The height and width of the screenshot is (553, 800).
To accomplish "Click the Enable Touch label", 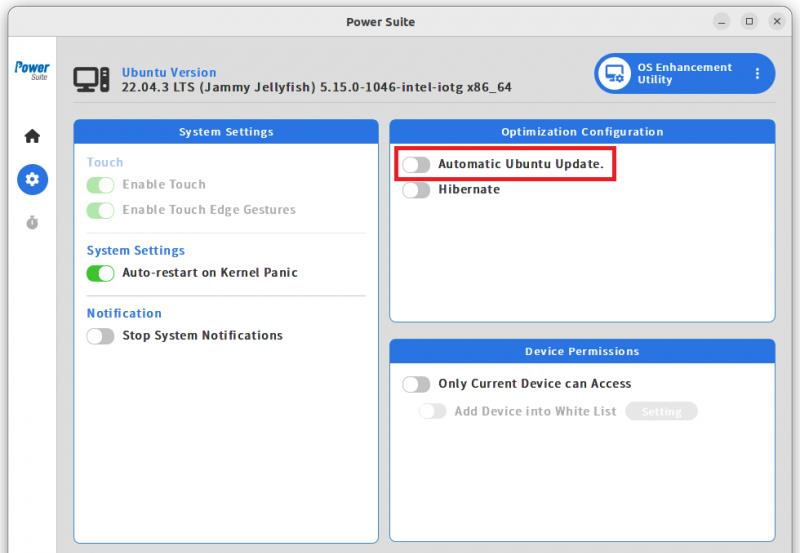I will coord(164,184).
